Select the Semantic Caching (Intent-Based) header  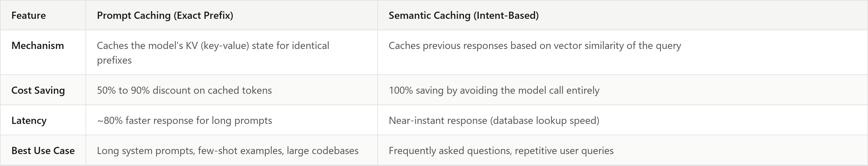pos(464,16)
